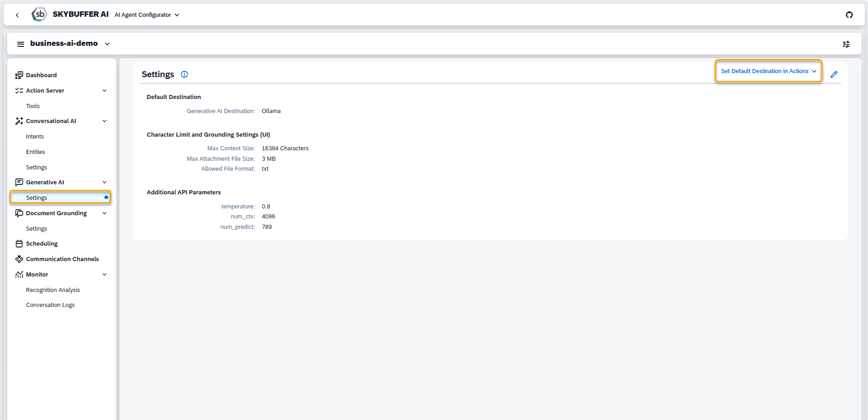Collapse the Monitor section chevron
The width and height of the screenshot is (868, 420).
105,275
